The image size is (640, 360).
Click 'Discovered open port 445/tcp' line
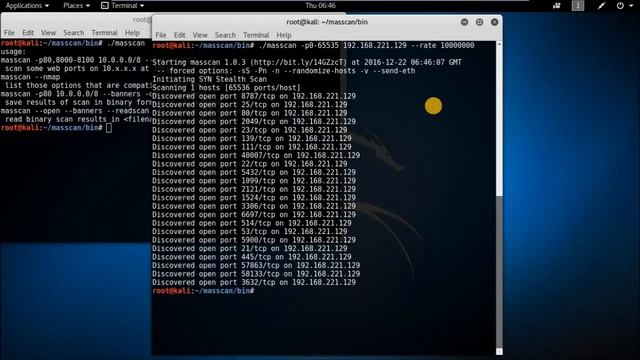[252, 257]
